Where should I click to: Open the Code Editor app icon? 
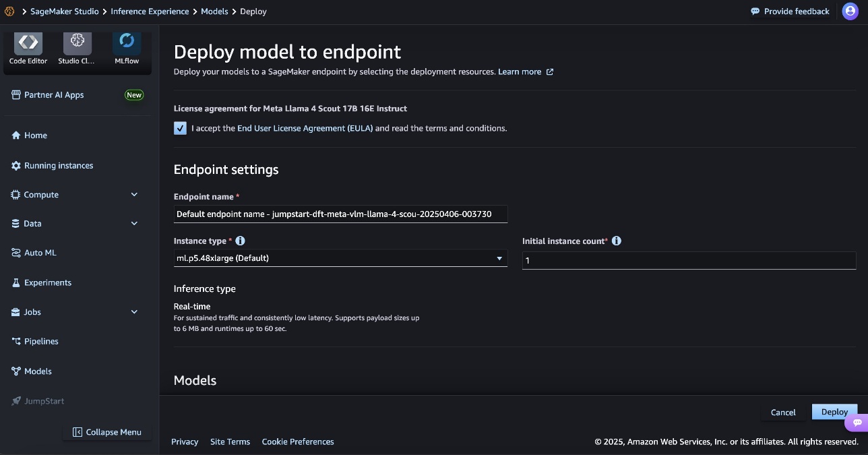coord(28,43)
